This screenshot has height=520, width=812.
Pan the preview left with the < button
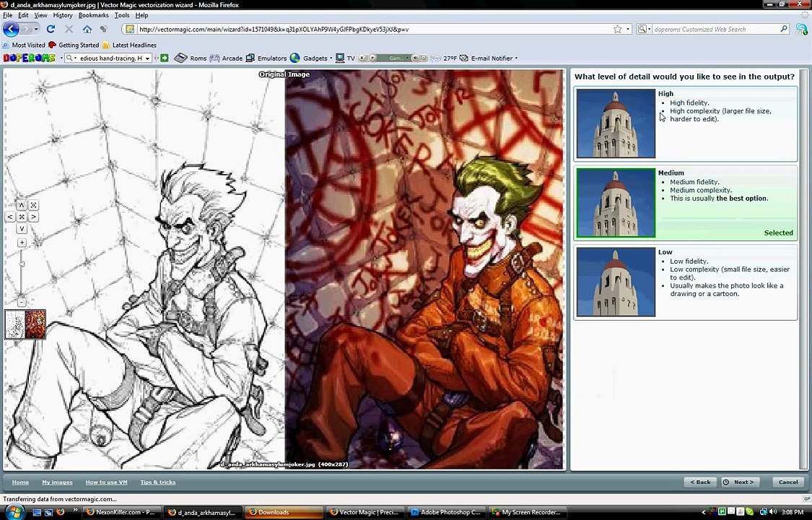(x=10, y=217)
